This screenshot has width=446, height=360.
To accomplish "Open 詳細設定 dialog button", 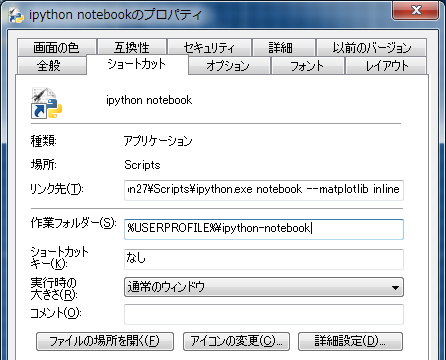I will pyautogui.click(x=350, y=341).
